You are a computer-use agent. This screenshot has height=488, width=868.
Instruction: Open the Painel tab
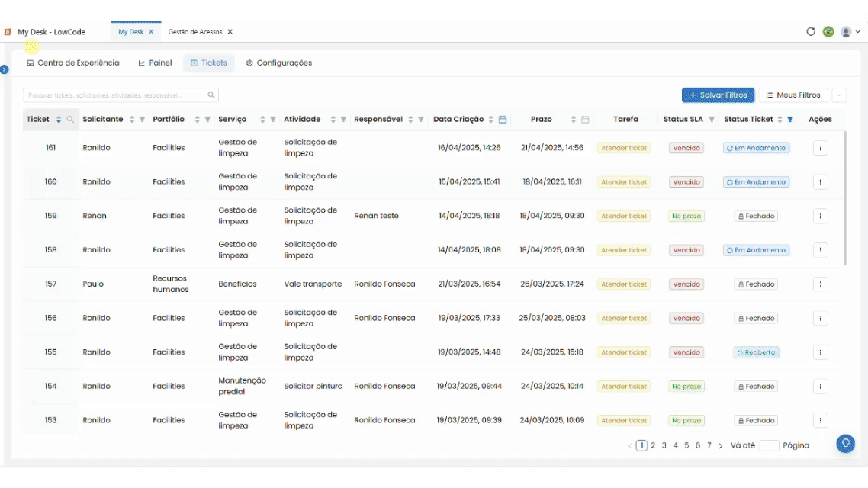[x=155, y=63]
